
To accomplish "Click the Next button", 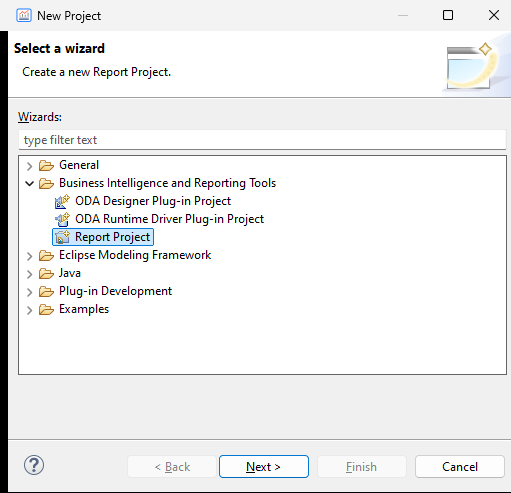I will click(x=264, y=466).
